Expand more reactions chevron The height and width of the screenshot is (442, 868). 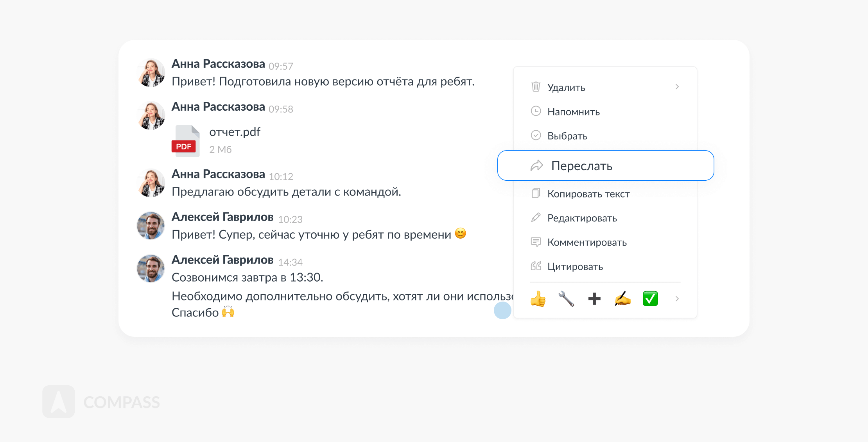point(677,299)
